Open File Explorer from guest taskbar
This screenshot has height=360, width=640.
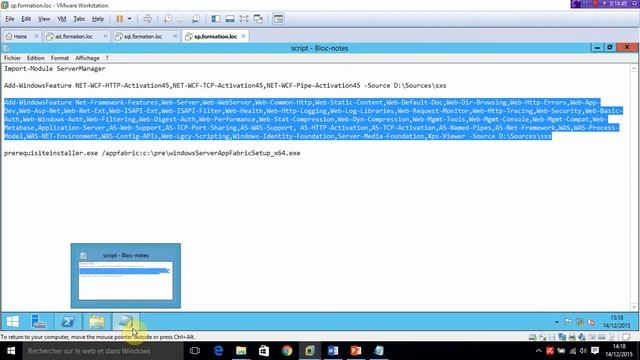97,322
